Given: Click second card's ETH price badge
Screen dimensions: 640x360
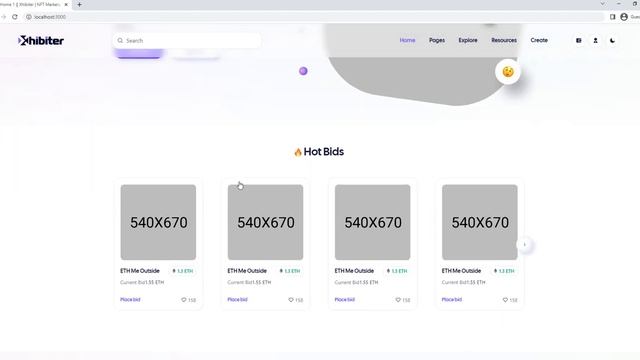Looking at the screenshot, I should click(x=290, y=271).
